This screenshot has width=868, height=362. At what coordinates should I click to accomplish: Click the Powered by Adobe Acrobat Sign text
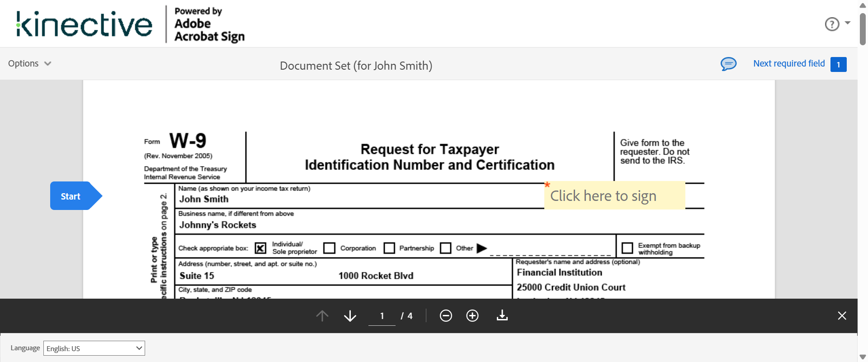[x=209, y=24]
